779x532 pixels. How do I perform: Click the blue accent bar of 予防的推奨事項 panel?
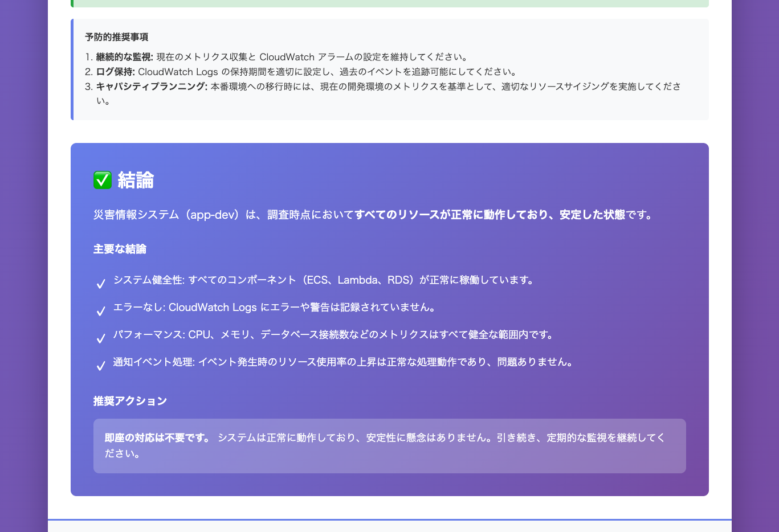coord(72,68)
